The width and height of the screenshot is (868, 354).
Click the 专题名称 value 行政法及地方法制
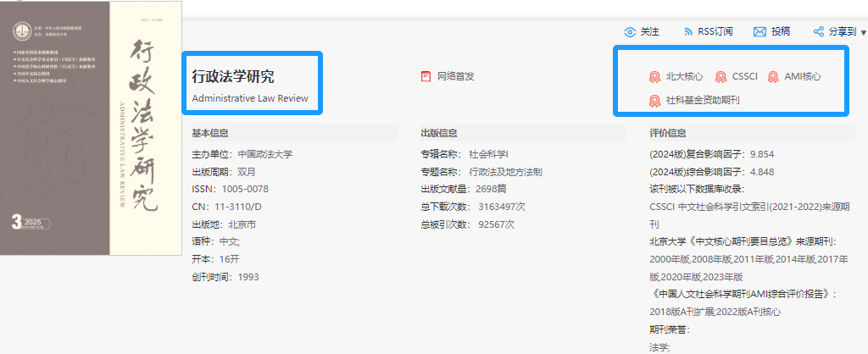click(x=505, y=172)
